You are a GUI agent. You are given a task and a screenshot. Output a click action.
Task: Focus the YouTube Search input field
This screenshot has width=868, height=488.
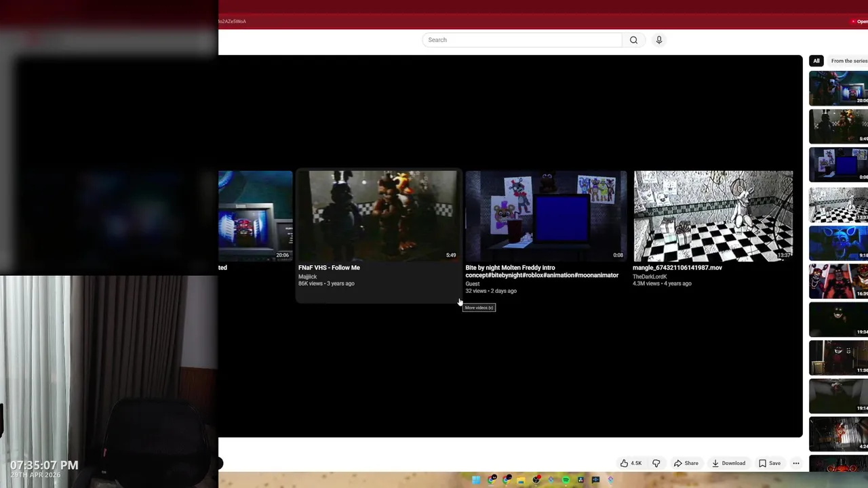pyautogui.click(x=522, y=40)
